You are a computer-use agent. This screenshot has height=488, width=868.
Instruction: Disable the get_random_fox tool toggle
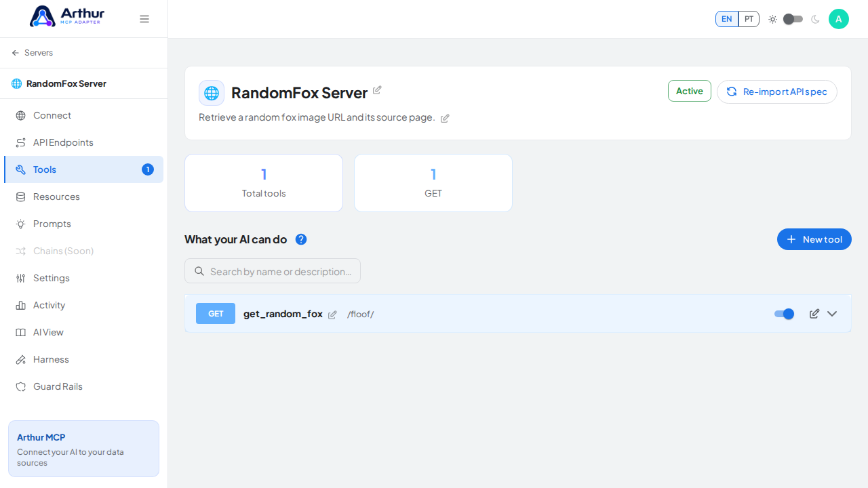[785, 314]
